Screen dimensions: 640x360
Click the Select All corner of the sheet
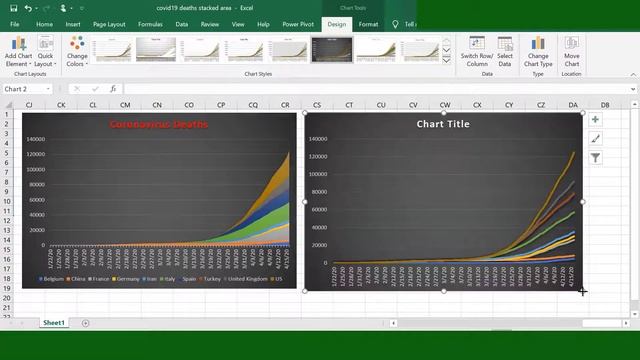tap(7, 105)
